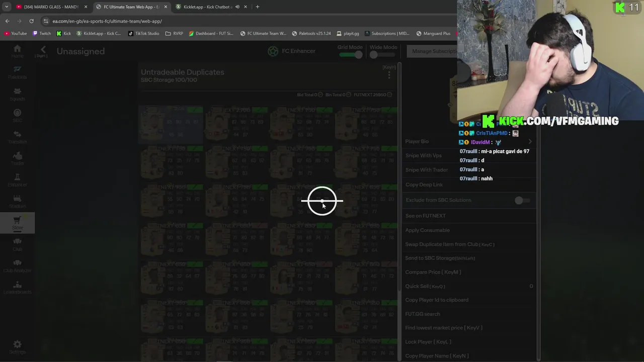Select Lock Player option

469,342
